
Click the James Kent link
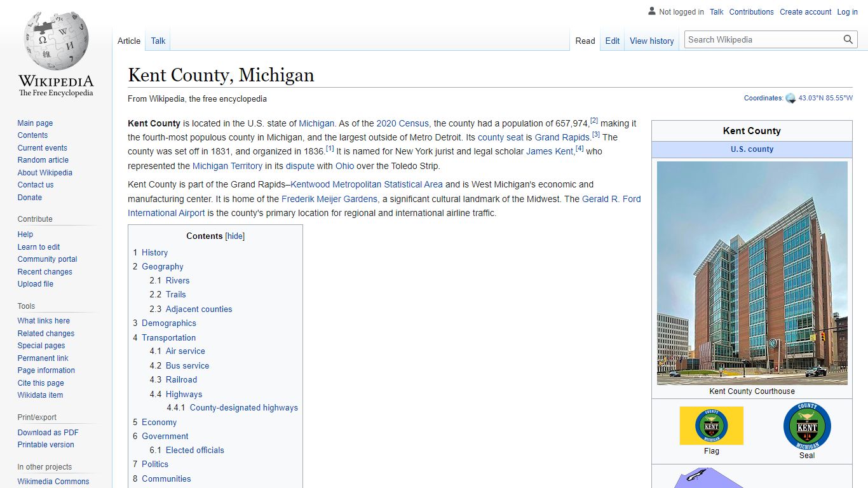[x=550, y=151]
